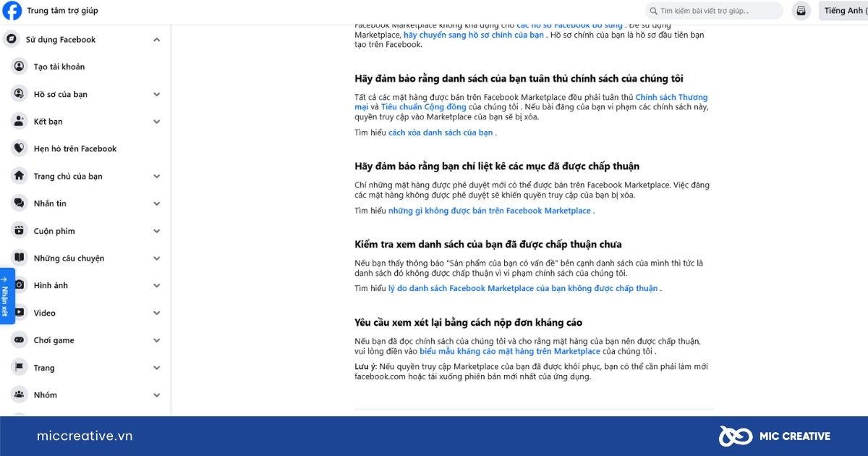Open the Chính sách Thương mại link
Viewport: 868px width, 456px height.
click(531, 102)
